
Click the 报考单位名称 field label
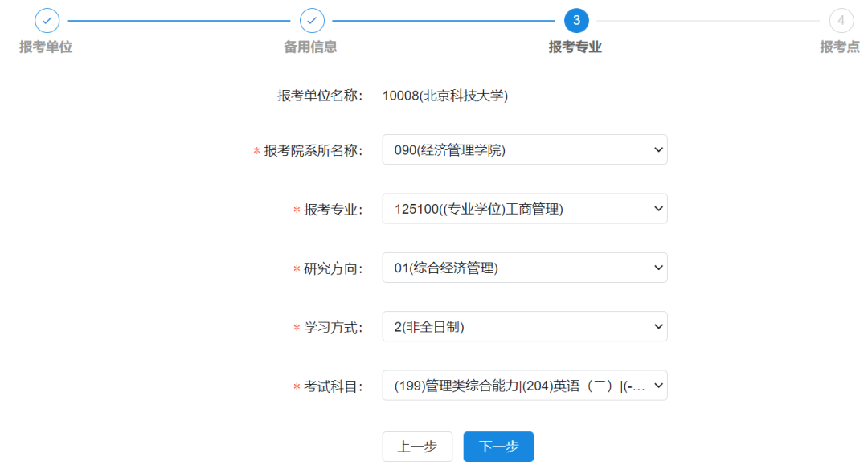tap(320, 96)
